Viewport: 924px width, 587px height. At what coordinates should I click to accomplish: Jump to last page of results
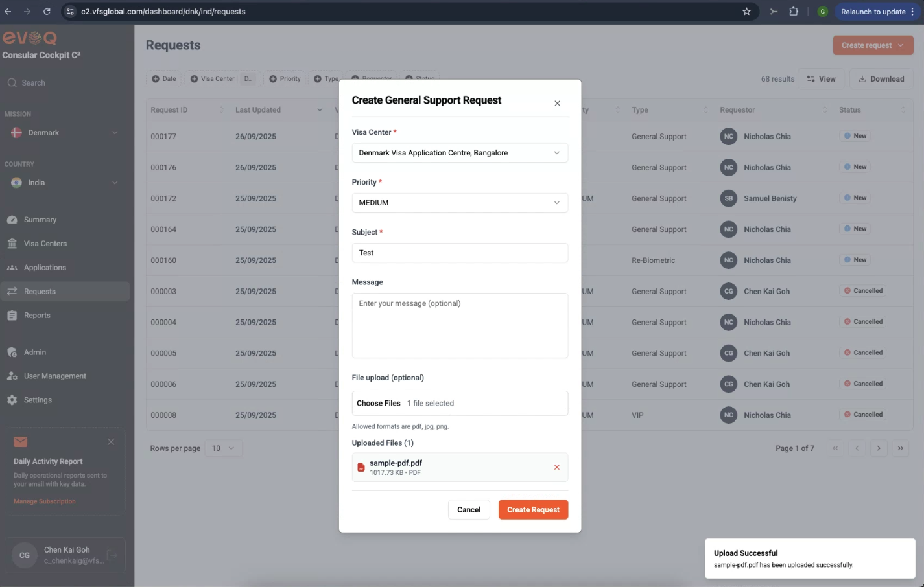coord(900,448)
